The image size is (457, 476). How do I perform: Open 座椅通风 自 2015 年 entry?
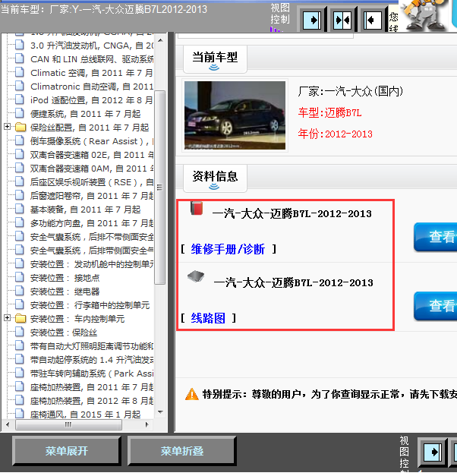click(x=85, y=415)
